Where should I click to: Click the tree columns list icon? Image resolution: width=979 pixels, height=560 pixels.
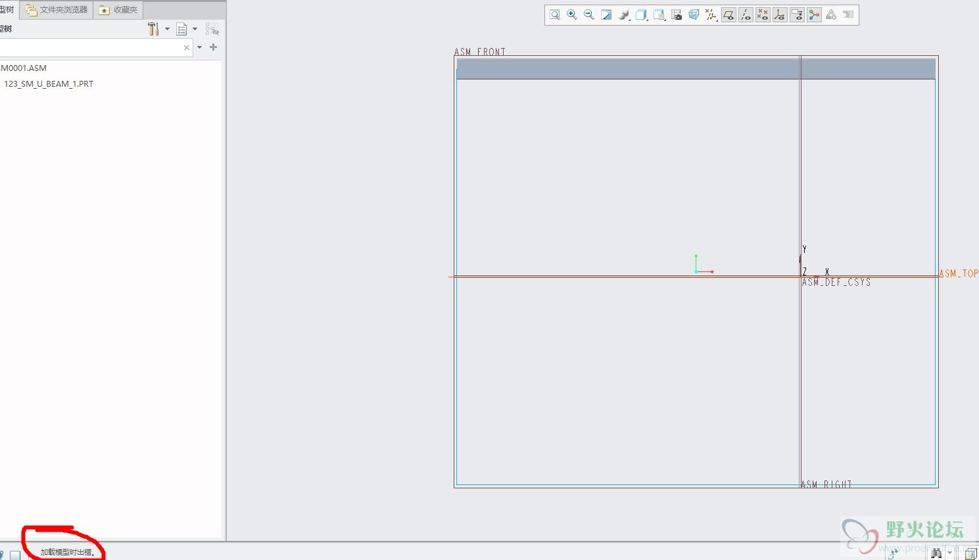click(x=181, y=29)
